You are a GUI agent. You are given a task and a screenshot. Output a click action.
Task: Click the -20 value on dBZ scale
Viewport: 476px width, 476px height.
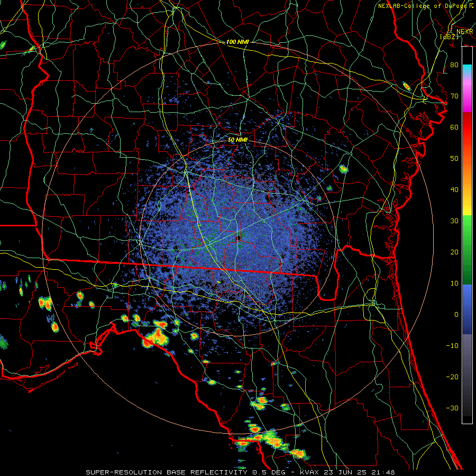point(452,377)
